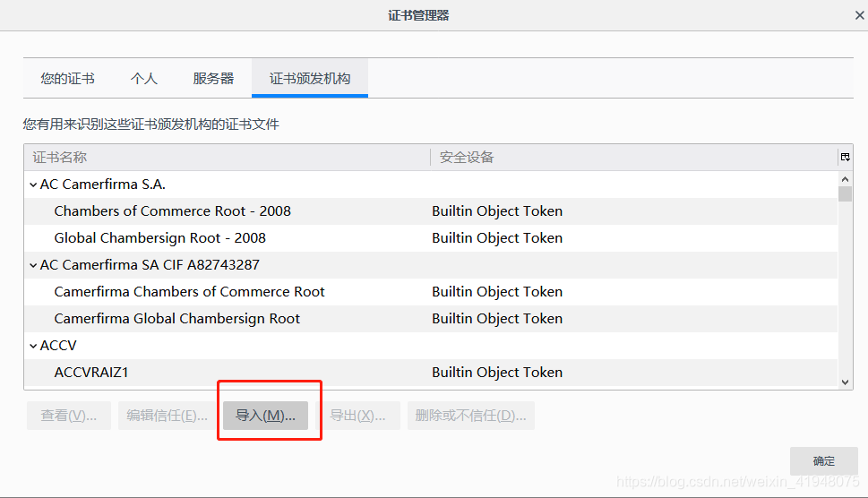The height and width of the screenshot is (498, 868).
Task: Select Camerfirma Global Chambersign Root certificate
Action: [x=431, y=319]
